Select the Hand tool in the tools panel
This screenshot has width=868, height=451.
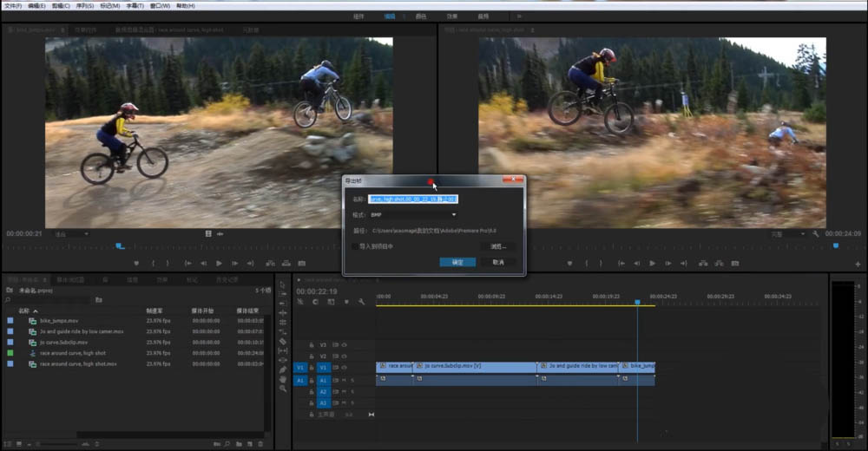click(283, 379)
